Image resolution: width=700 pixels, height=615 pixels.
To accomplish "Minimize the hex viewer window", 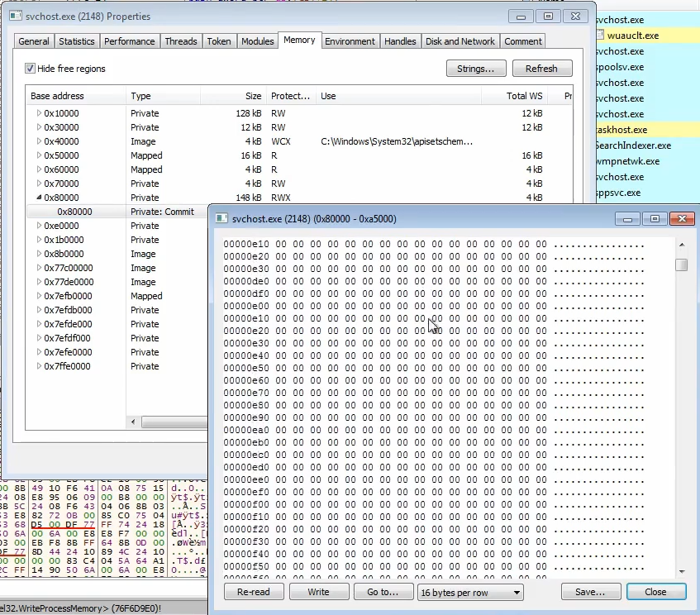I will click(629, 218).
